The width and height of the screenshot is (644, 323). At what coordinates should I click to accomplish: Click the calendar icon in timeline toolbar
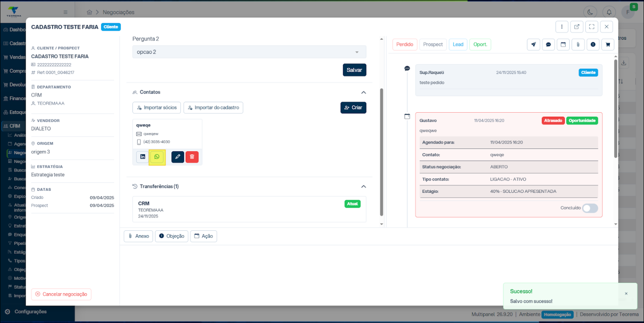click(x=563, y=45)
